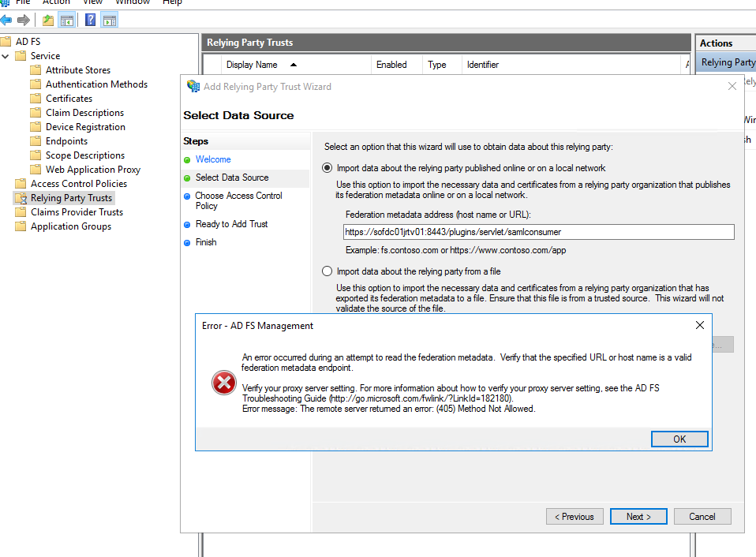Viewport: 756px width, 557px height.
Task: Click the Authentication Methods folder icon
Action: [36, 84]
